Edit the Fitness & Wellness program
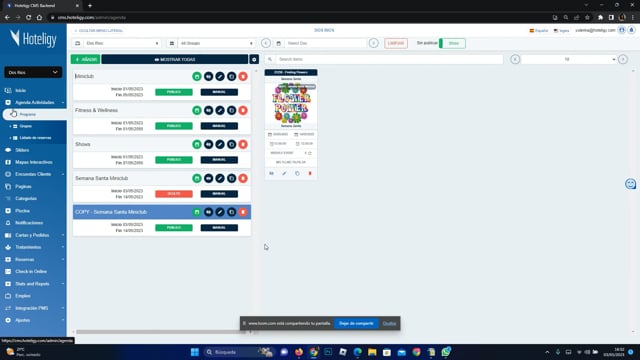 pyautogui.click(x=220, y=110)
